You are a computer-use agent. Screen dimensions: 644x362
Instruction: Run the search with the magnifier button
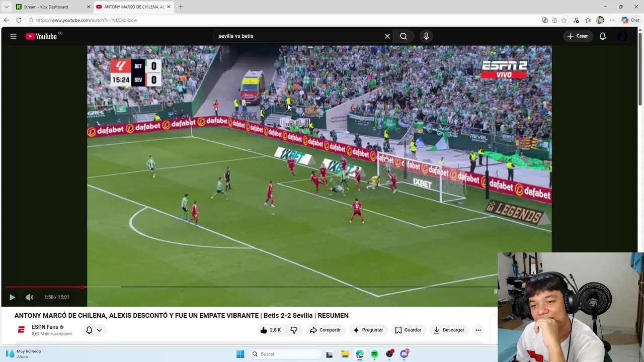coord(404,36)
